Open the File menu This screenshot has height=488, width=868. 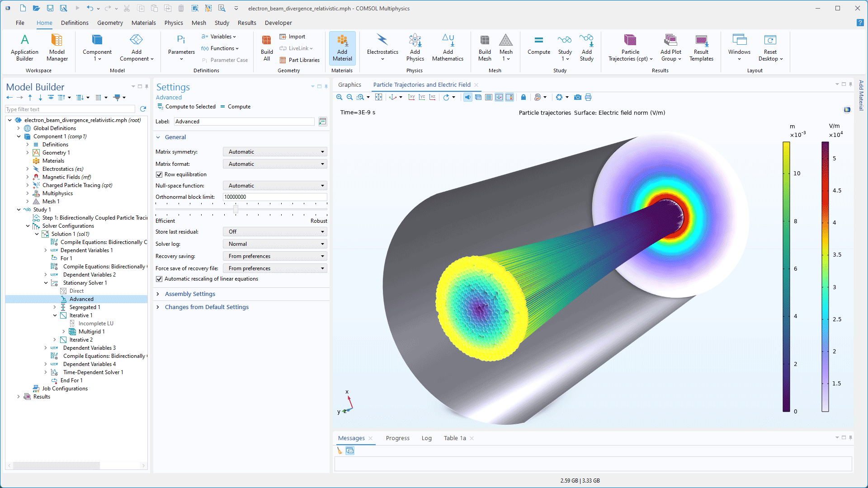20,23
